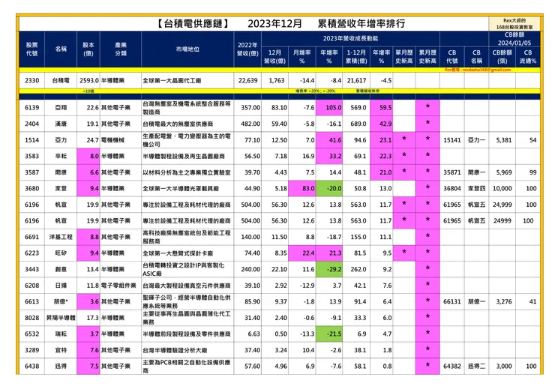Click the highlighted 105.0 growth cell
Viewport: 555px width, 392px height.
click(329, 107)
